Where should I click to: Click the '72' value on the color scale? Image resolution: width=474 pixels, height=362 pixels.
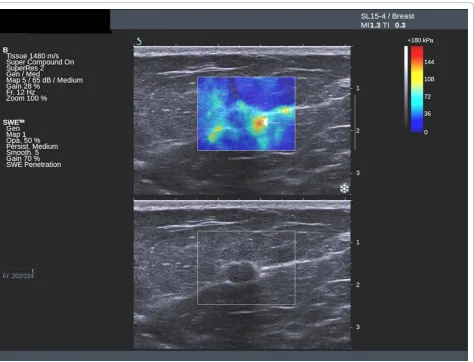428,97
